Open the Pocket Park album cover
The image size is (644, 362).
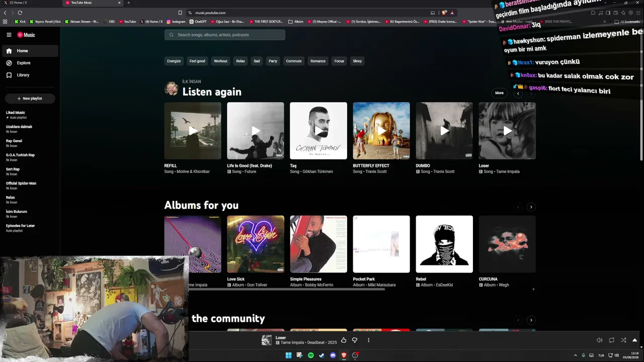tap(381, 244)
